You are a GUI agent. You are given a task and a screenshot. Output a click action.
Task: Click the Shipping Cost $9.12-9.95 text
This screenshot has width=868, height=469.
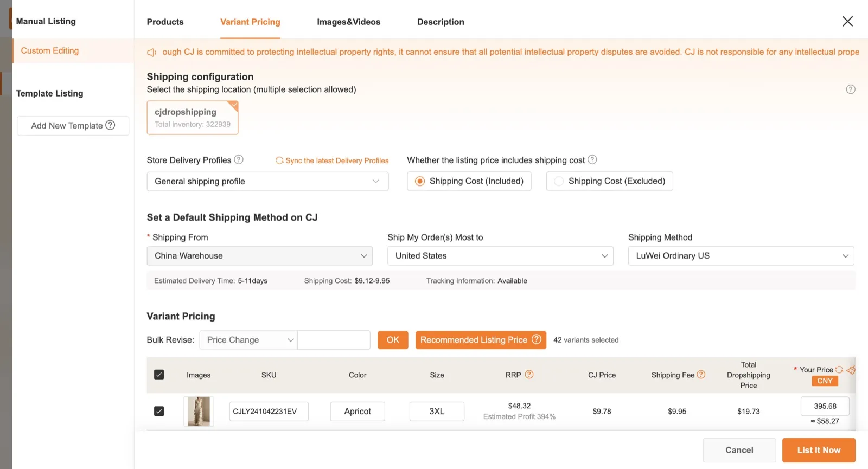point(347,281)
